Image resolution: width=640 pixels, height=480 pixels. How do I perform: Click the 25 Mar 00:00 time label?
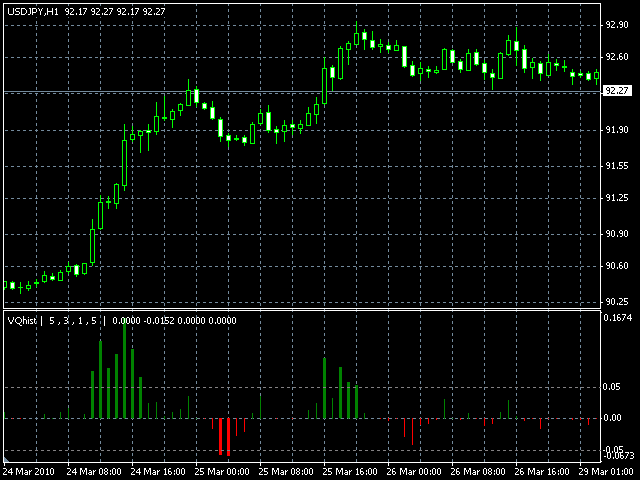click(222, 472)
